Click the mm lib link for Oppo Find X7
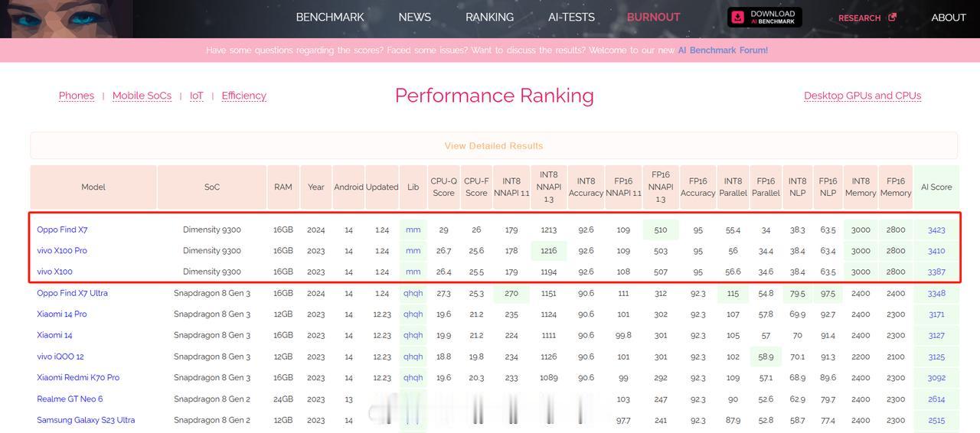Image resolution: width=980 pixels, height=433 pixels. click(x=413, y=230)
